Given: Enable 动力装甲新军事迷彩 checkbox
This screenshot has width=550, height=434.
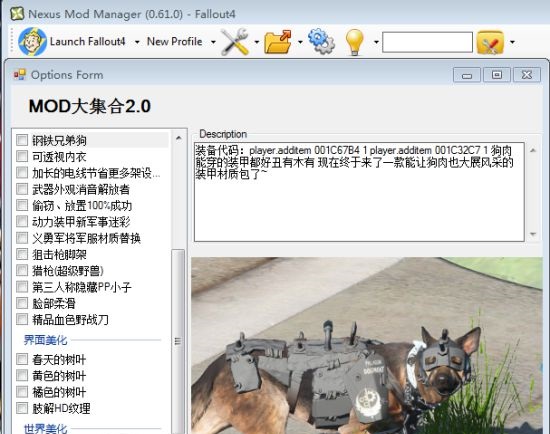Looking at the screenshot, I should [x=22, y=221].
